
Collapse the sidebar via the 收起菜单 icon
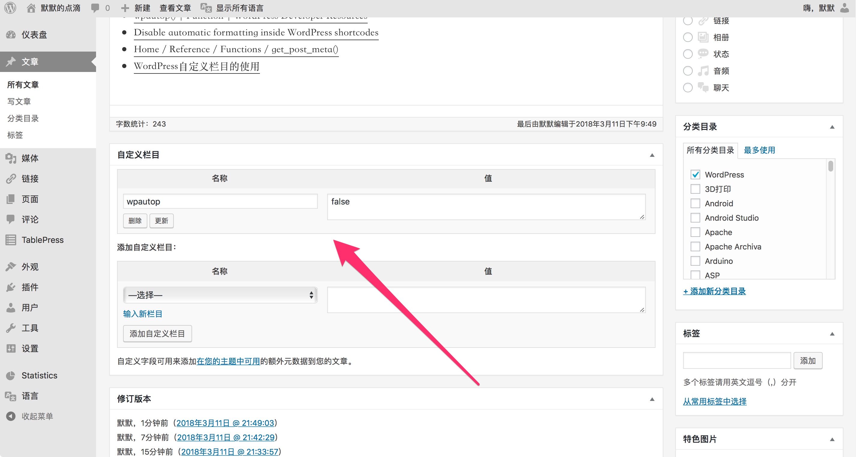11,416
